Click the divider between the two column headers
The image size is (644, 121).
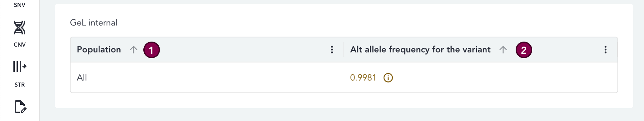[344, 49]
